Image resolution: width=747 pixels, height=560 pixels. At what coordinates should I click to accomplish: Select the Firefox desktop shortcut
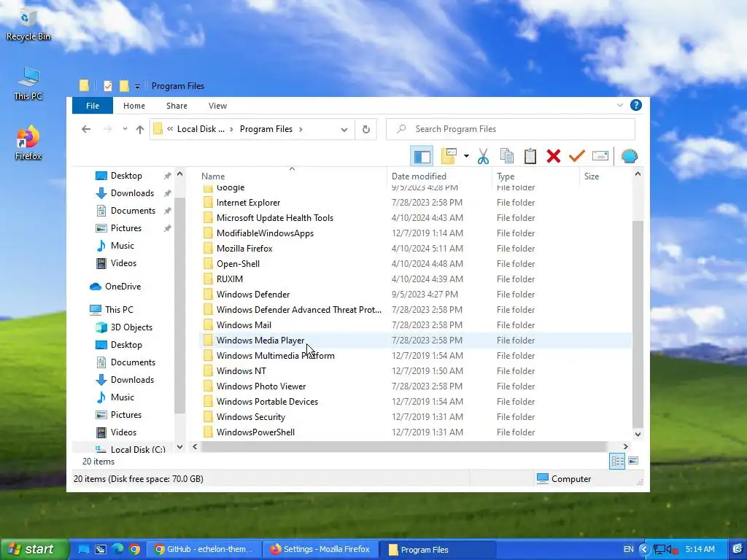[28, 143]
